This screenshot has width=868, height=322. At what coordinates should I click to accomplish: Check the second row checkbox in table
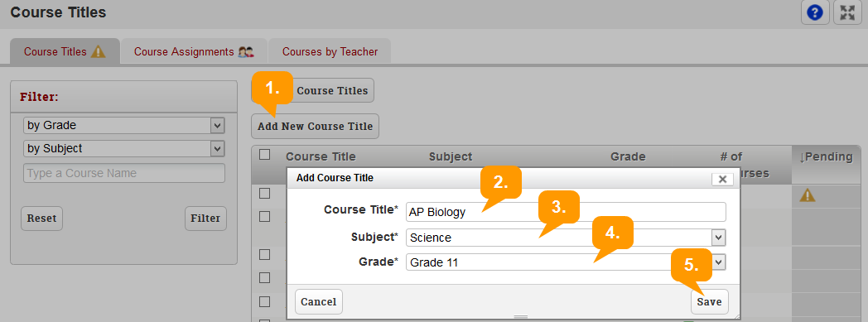click(264, 216)
